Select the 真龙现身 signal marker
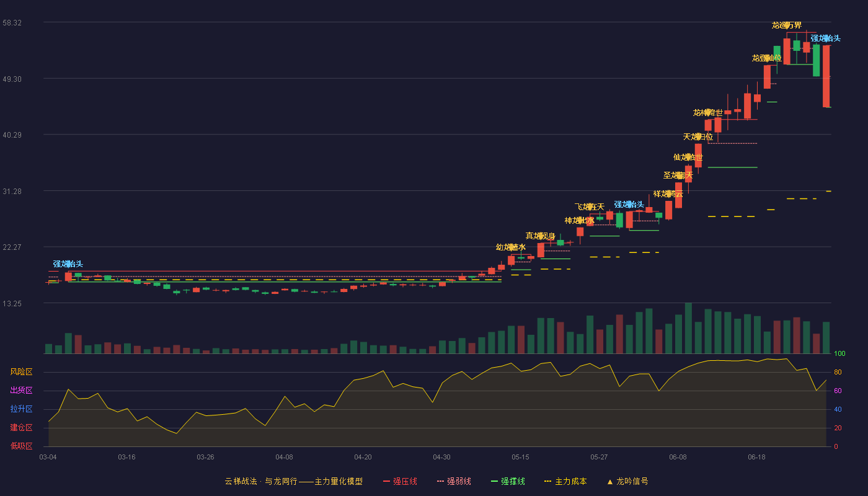 [541, 236]
